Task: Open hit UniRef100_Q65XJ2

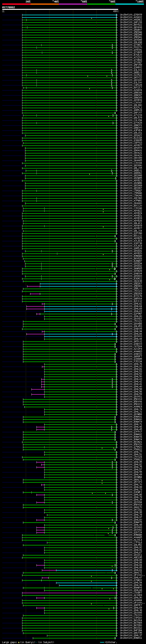Action: pos(131,341)
